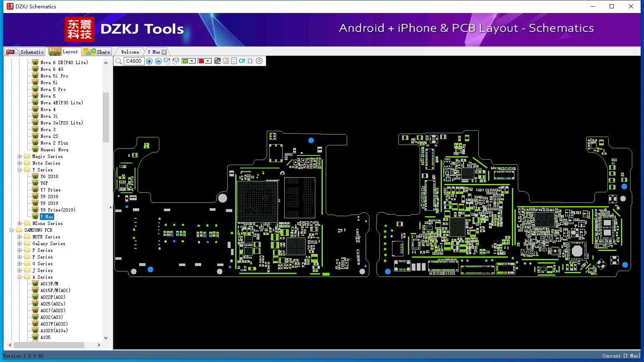Expand the Samsung NOTE Series folder
644x362 pixels.
[x=19, y=237]
